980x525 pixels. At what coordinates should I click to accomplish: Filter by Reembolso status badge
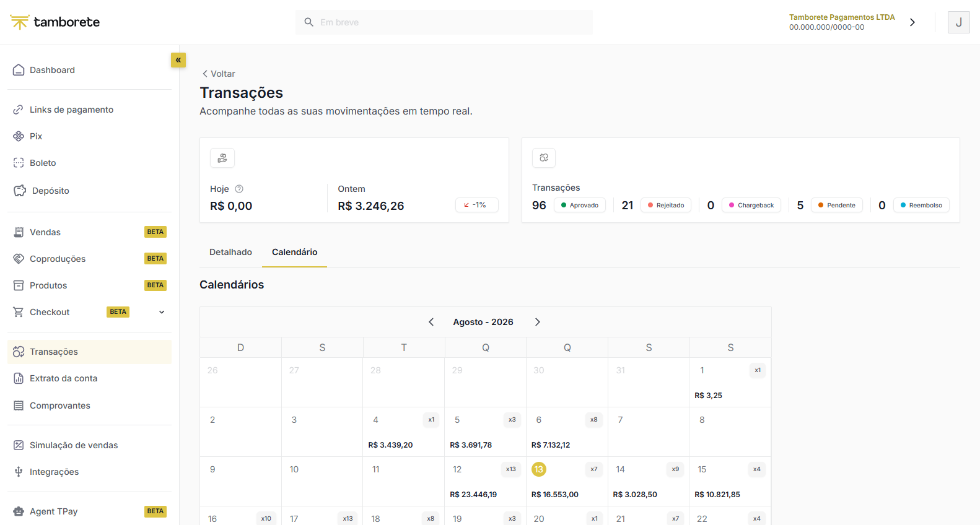pyautogui.click(x=921, y=205)
